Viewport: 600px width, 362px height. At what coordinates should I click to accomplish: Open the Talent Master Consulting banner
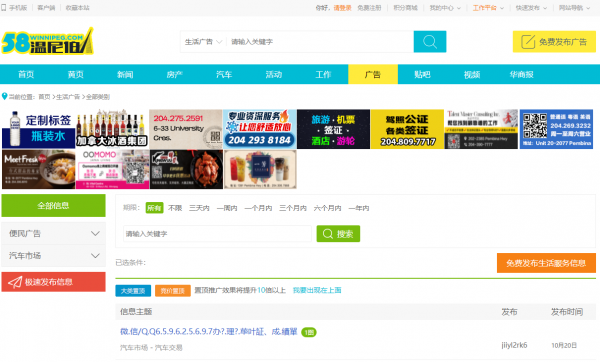481,129
